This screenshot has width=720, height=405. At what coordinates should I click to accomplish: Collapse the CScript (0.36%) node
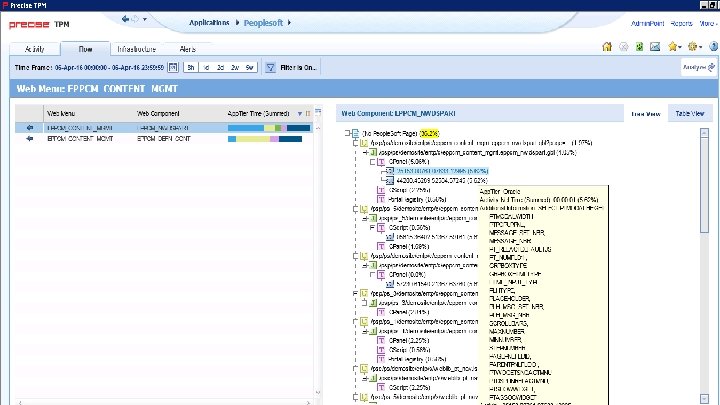click(x=373, y=227)
